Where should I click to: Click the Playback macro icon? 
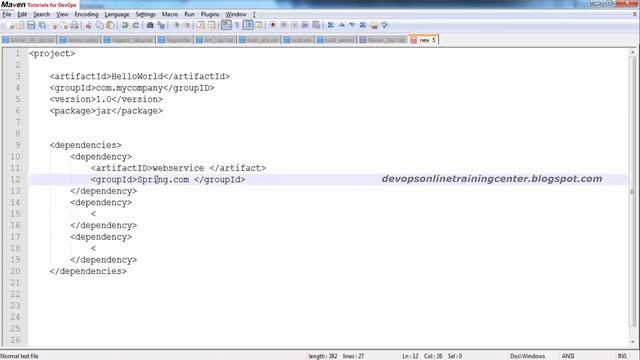click(x=294, y=25)
